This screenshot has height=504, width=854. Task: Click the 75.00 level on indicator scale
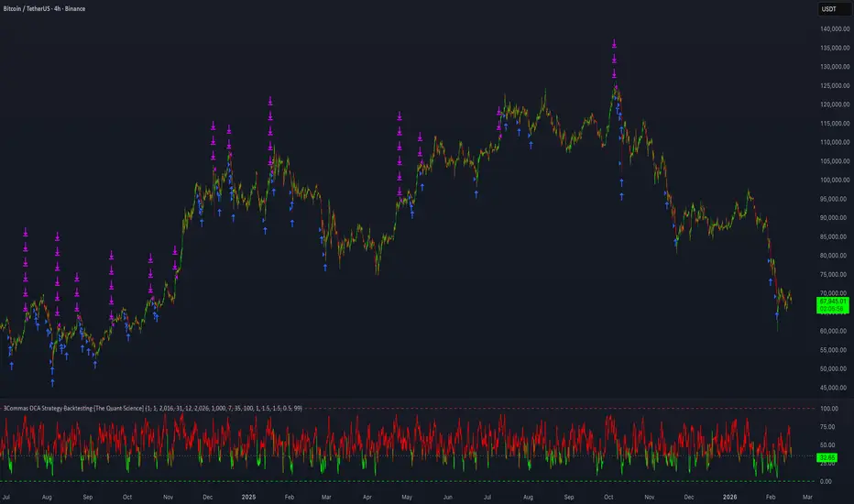pyautogui.click(x=828, y=427)
